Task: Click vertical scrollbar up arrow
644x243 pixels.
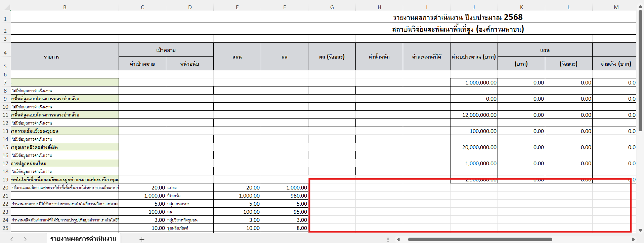Action: (x=640, y=7)
